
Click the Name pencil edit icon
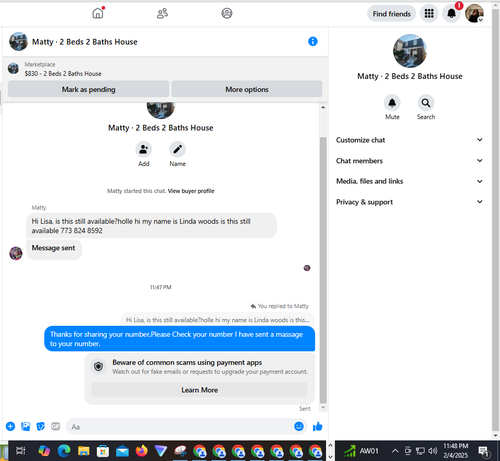177,149
